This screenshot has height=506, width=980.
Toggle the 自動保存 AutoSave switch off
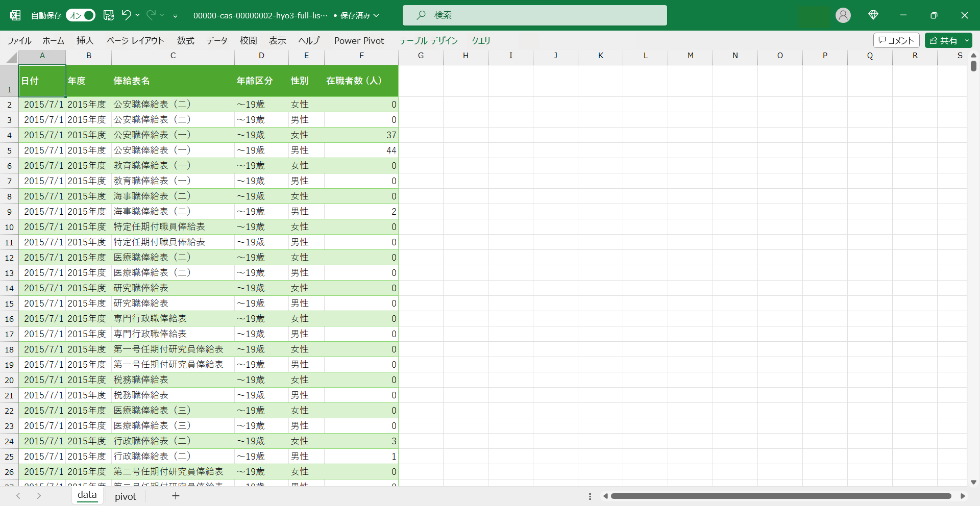pos(81,15)
